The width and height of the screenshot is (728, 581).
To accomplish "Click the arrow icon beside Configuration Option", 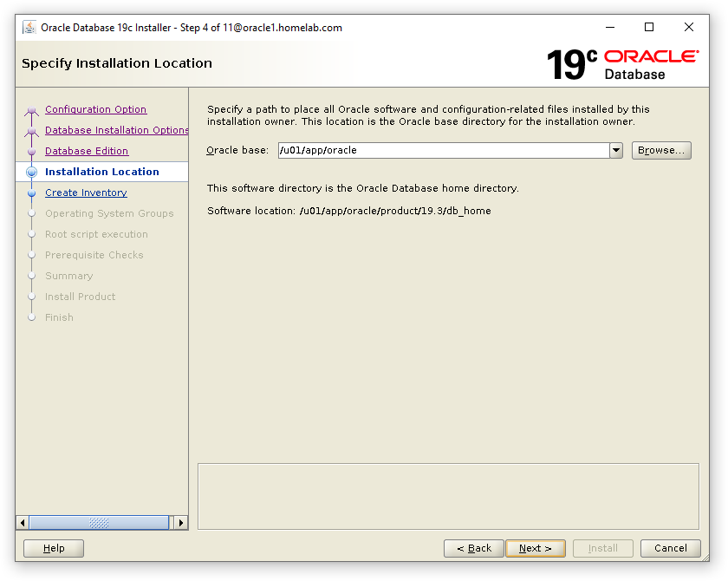I will coord(31,109).
